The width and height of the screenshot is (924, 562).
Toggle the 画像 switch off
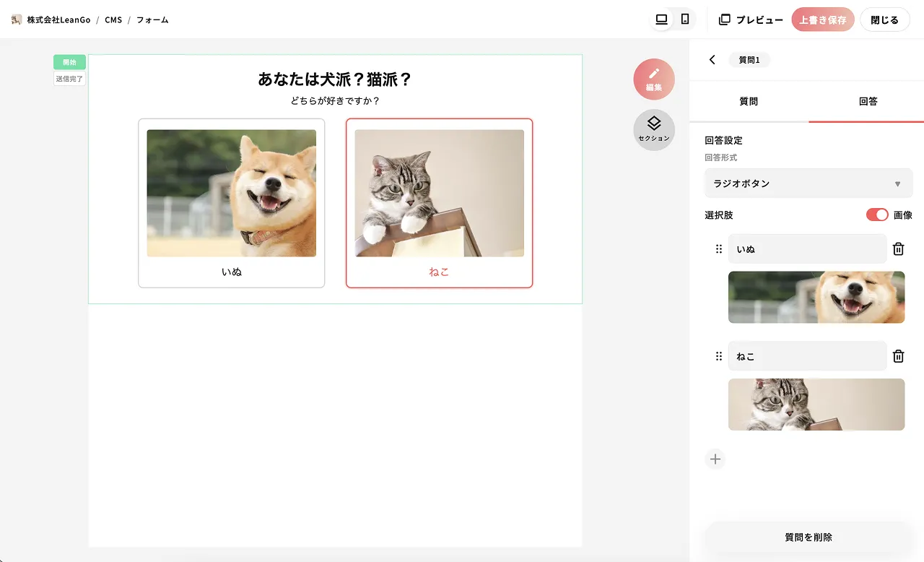pos(877,215)
